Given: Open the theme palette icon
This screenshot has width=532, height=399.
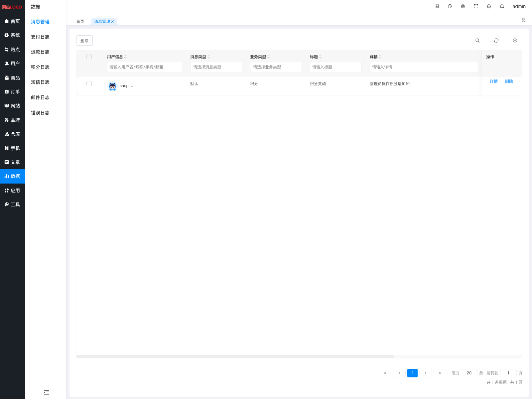Looking at the screenshot, I should click(450, 6).
